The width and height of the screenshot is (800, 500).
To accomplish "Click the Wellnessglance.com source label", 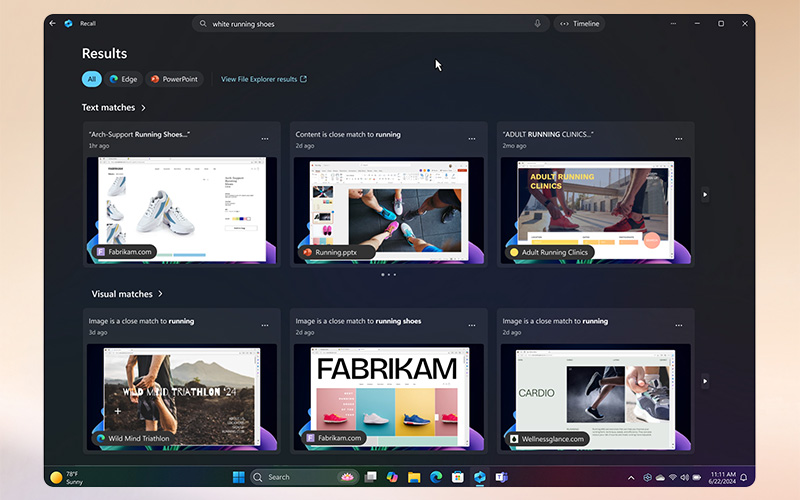I will (x=547, y=439).
